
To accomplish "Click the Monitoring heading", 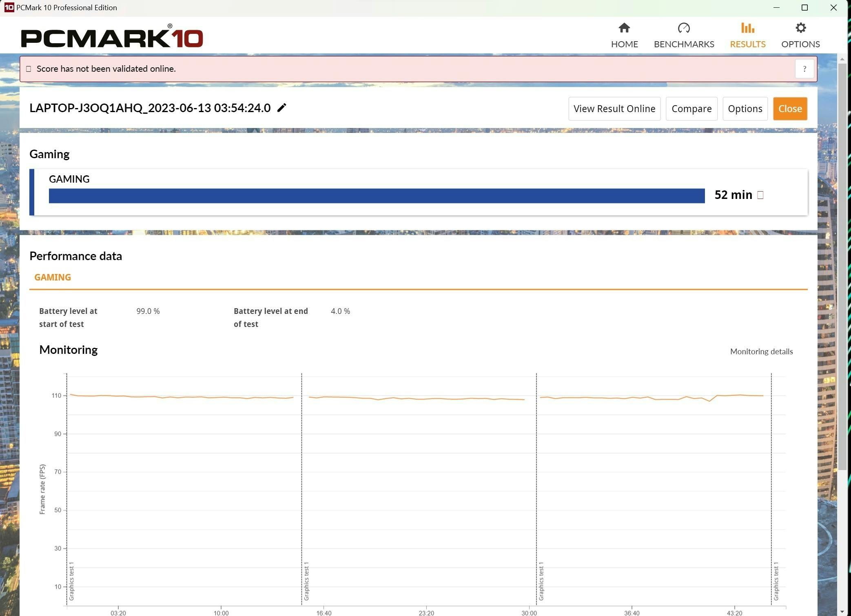I will pos(68,350).
